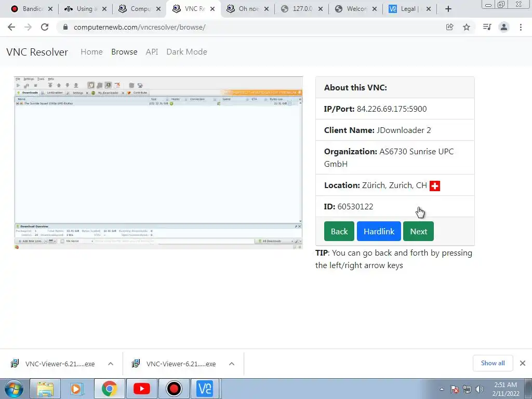Viewport: 532px width, 399px height.
Task: Click the share page icon in address bar
Action: click(x=449, y=27)
